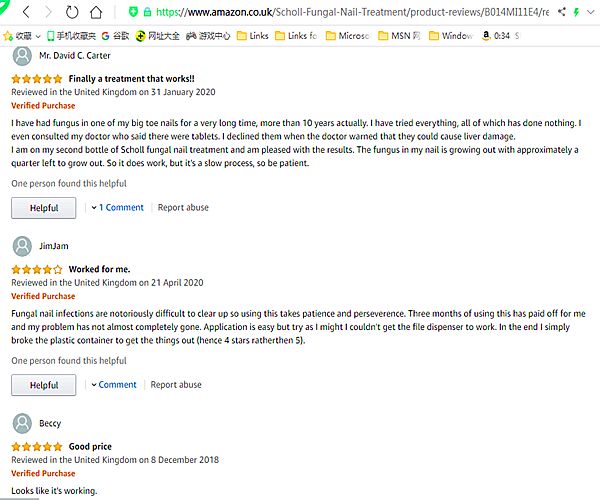Screen dimensions: 600x500
Task: Mark JimJam's review as Helpful
Action: point(43,385)
